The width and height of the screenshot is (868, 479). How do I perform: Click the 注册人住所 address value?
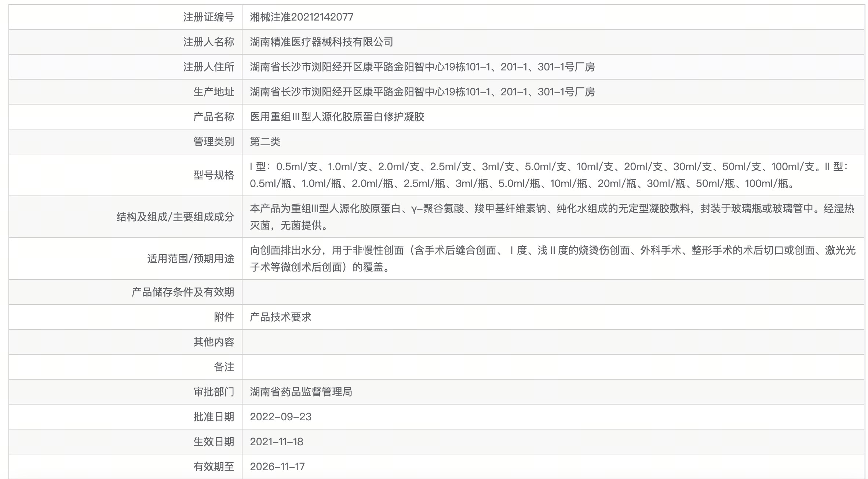(x=422, y=67)
